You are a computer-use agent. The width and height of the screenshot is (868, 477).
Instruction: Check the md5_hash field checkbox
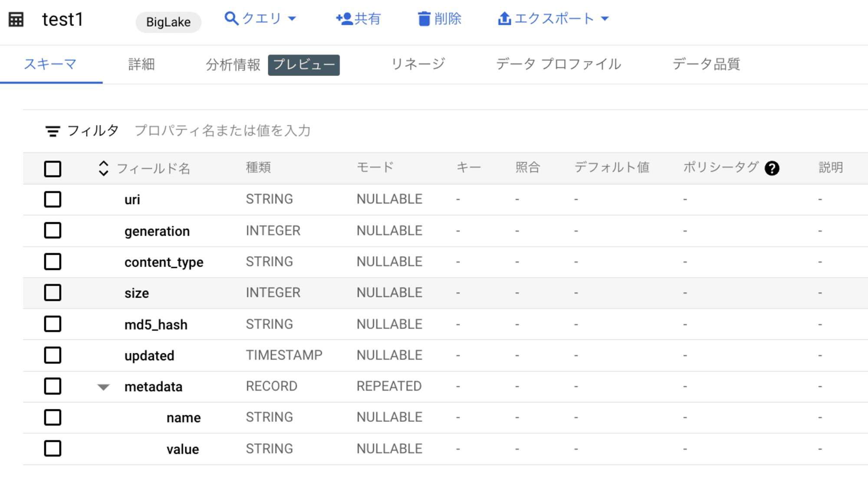click(53, 324)
